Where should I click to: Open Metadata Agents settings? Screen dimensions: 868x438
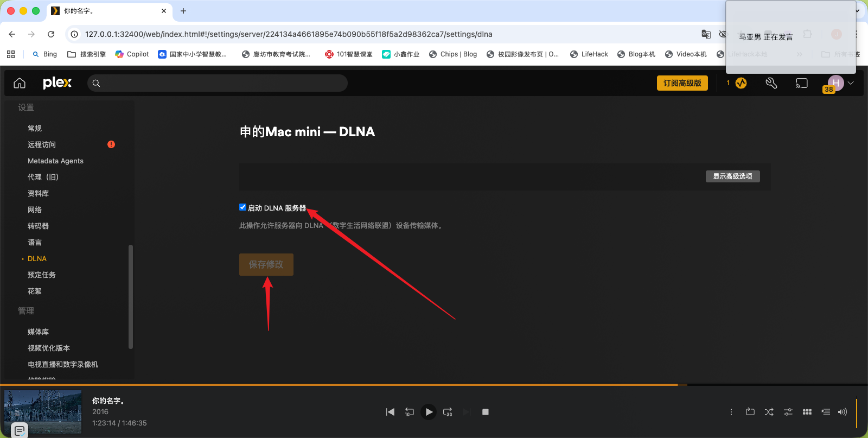(55, 161)
